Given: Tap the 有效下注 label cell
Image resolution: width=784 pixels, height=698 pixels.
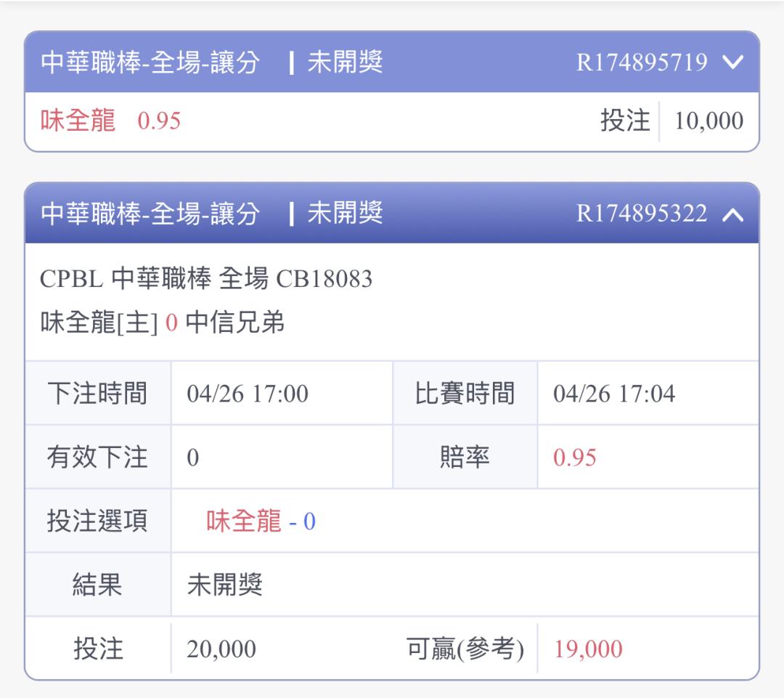Looking at the screenshot, I should (97, 458).
